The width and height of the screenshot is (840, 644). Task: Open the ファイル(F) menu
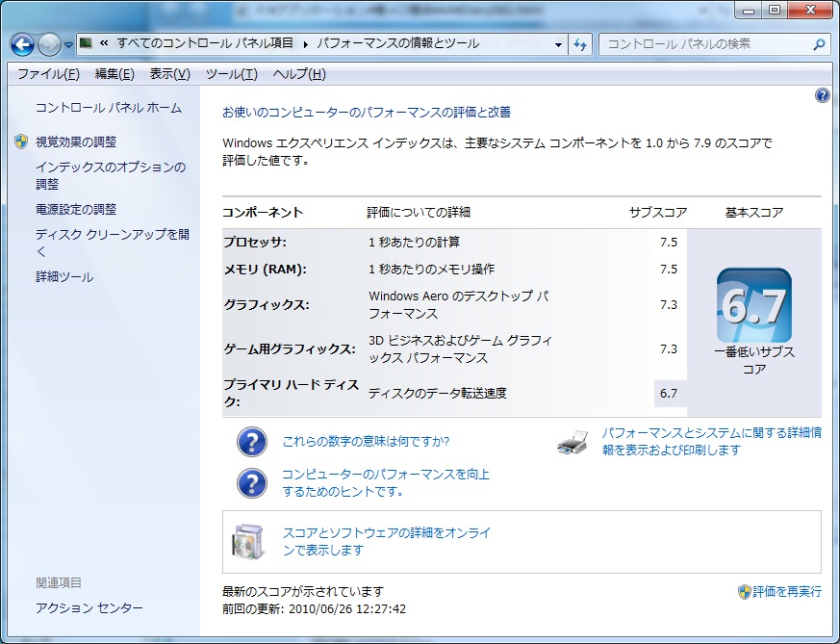pos(48,74)
